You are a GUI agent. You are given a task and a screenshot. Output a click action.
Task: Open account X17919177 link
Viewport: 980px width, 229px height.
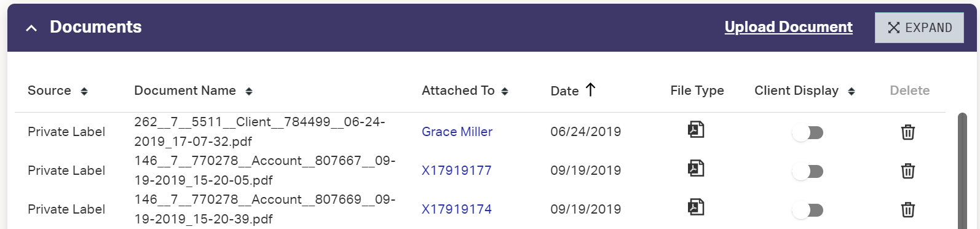pos(456,171)
